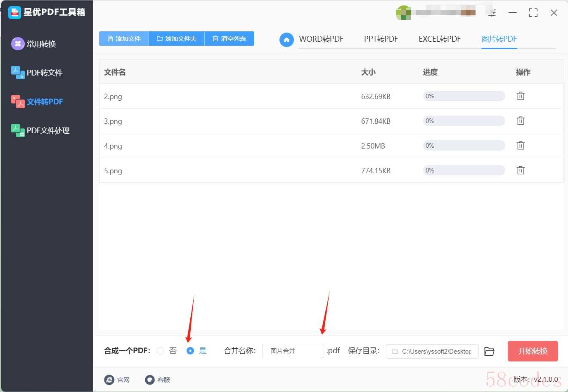Open the 官网 website link
The image size is (568, 392).
(x=117, y=380)
